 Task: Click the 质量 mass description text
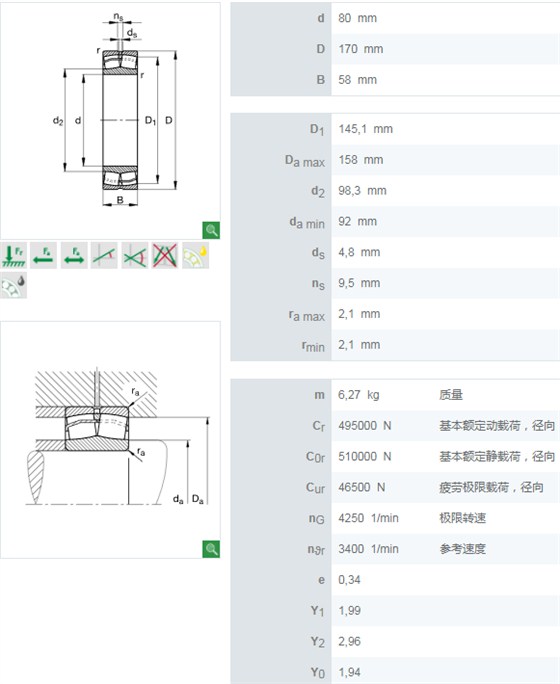click(x=451, y=395)
